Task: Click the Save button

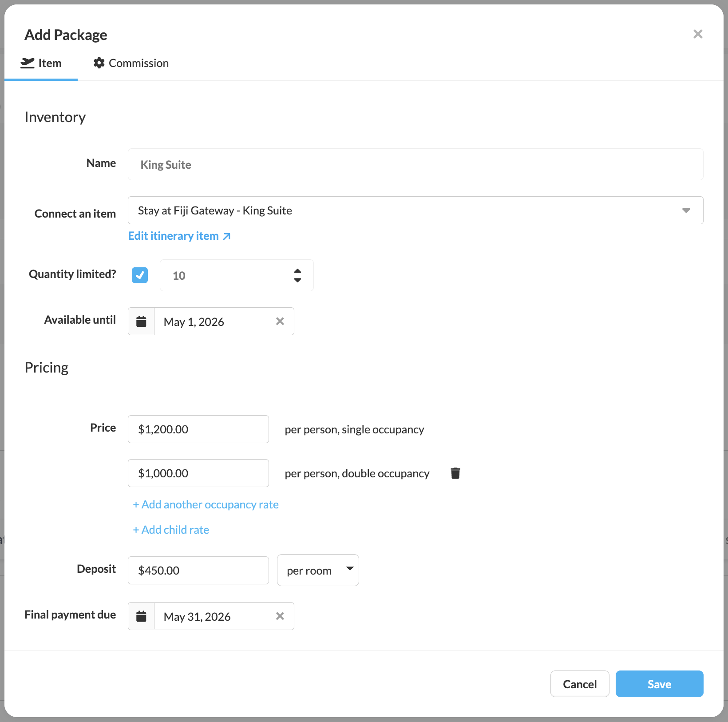Action: click(659, 684)
